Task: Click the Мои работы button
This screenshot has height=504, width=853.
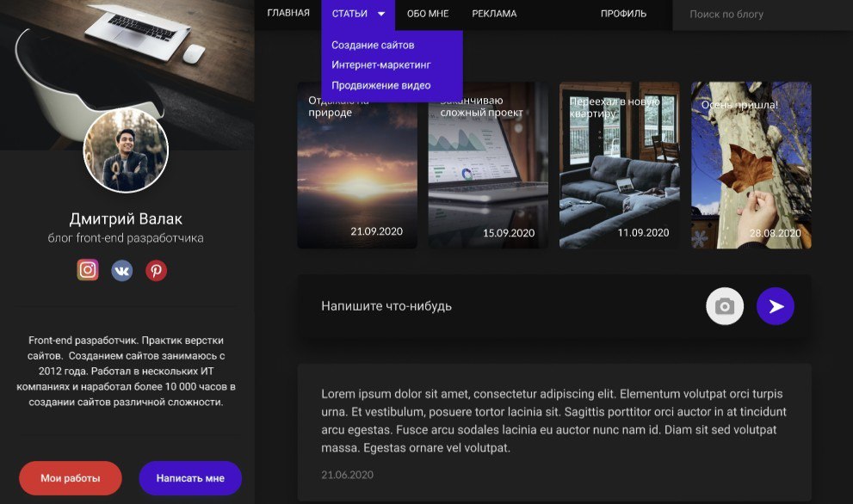Action: pos(71,478)
